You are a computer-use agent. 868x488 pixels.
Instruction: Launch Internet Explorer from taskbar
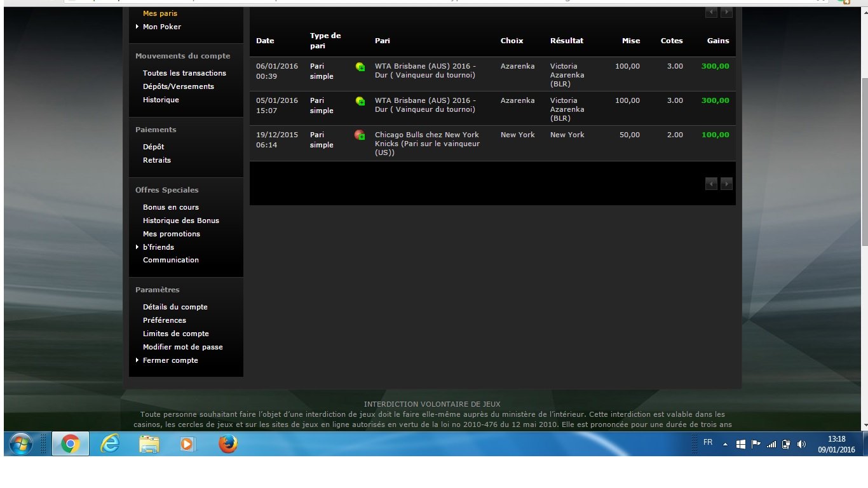[110, 444]
